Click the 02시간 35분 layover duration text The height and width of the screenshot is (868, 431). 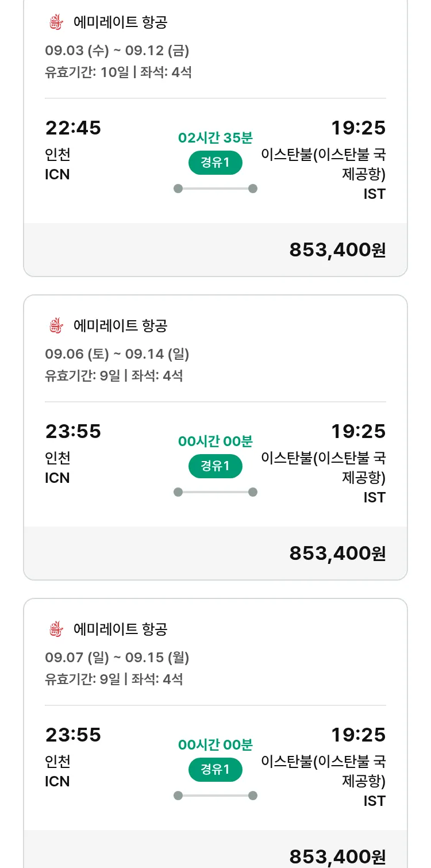tap(215, 138)
